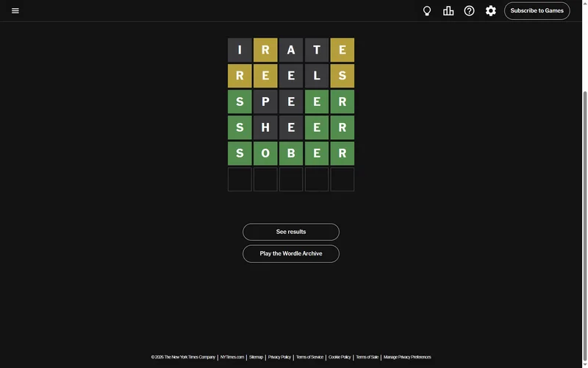Open the hint lightbulb icon

[x=427, y=11]
